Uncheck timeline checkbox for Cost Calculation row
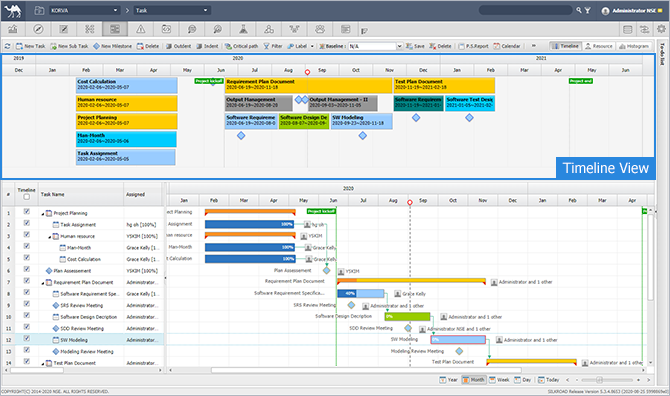This screenshot has height=396, width=670. (26, 258)
